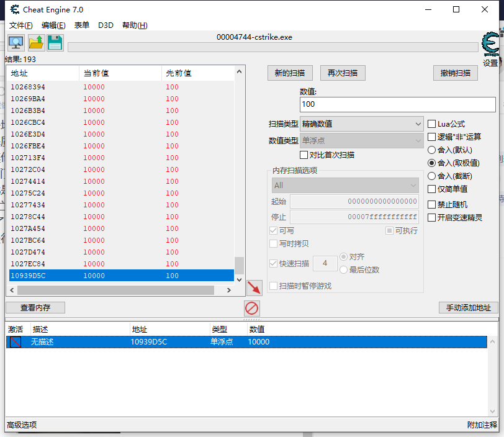
Task: Click 附加注释 at the bottom right
Action: pos(482,425)
